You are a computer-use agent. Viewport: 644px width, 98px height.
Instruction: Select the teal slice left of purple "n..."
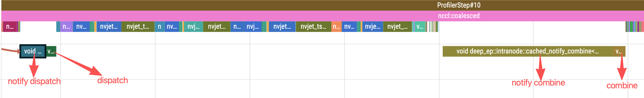click(x=58, y=27)
